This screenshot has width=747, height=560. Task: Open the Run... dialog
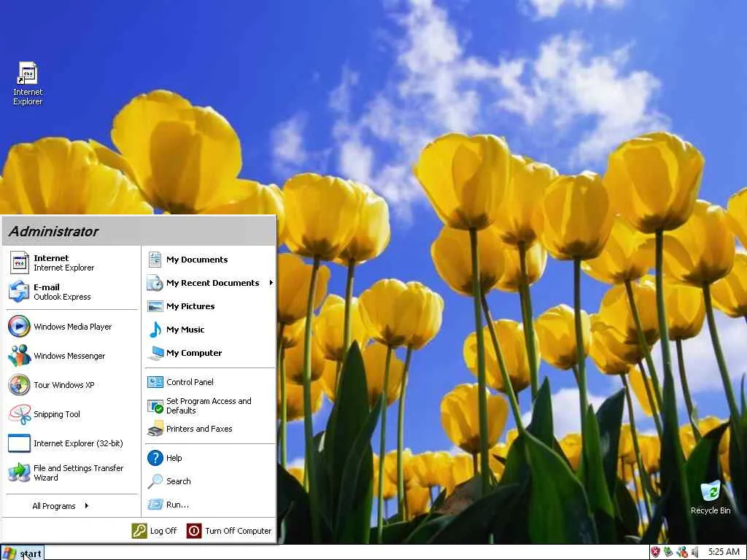point(209,505)
